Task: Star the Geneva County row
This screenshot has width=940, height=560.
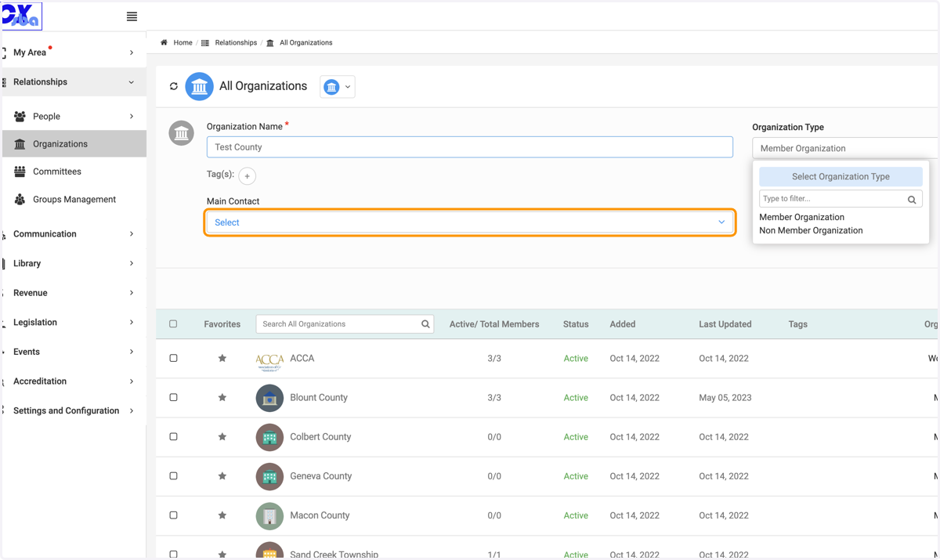Action: [222, 476]
